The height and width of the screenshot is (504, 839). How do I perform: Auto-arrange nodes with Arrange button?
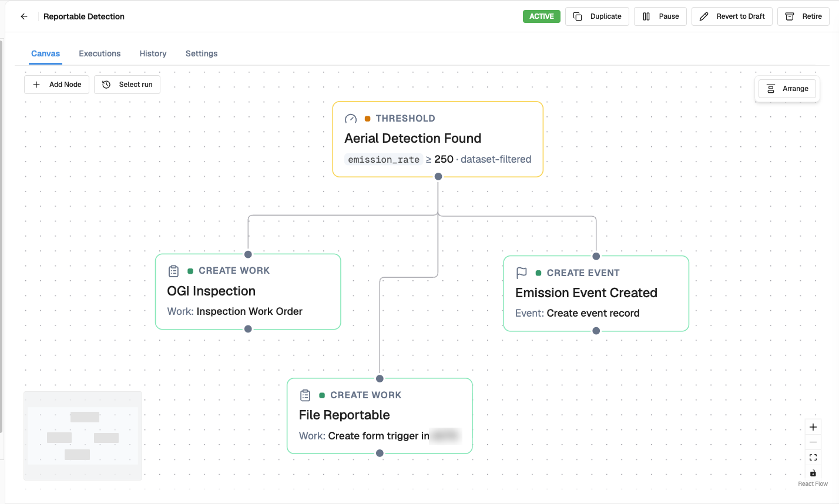(787, 89)
